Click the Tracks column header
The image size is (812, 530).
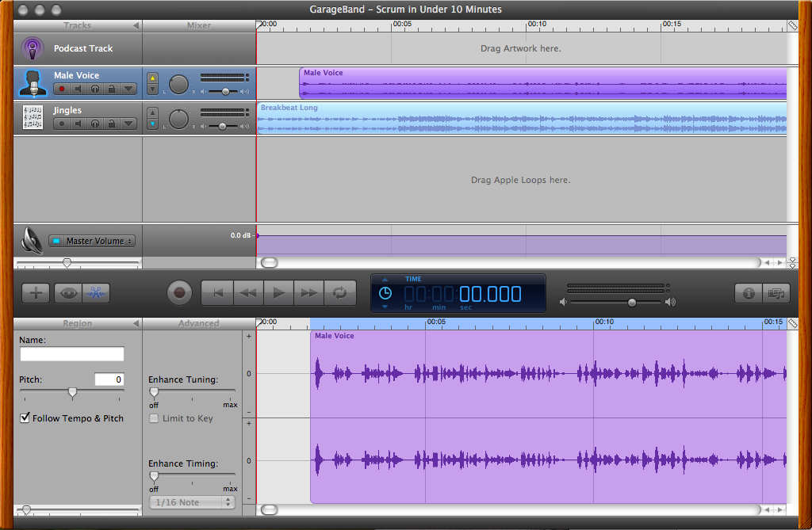(77, 25)
